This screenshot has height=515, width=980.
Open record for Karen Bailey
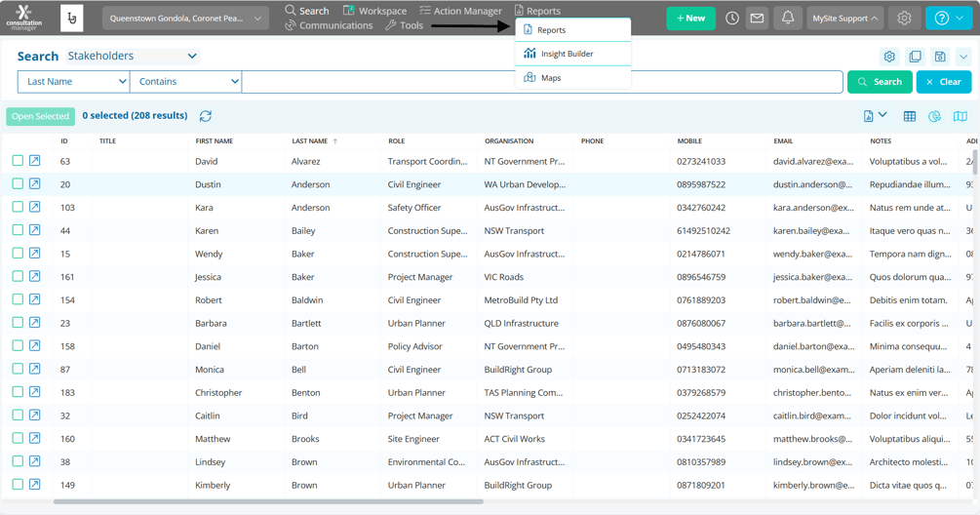(x=34, y=230)
